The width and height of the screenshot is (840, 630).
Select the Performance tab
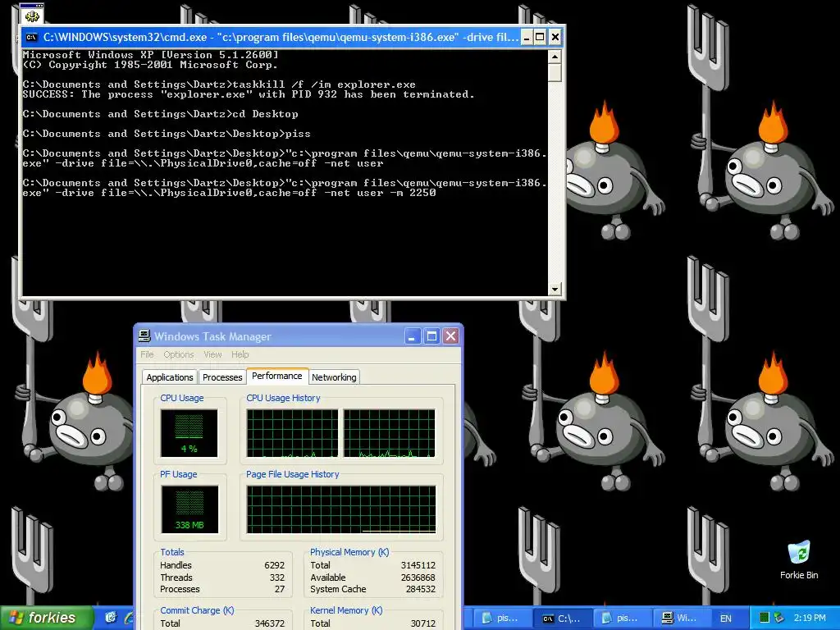coord(277,376)
